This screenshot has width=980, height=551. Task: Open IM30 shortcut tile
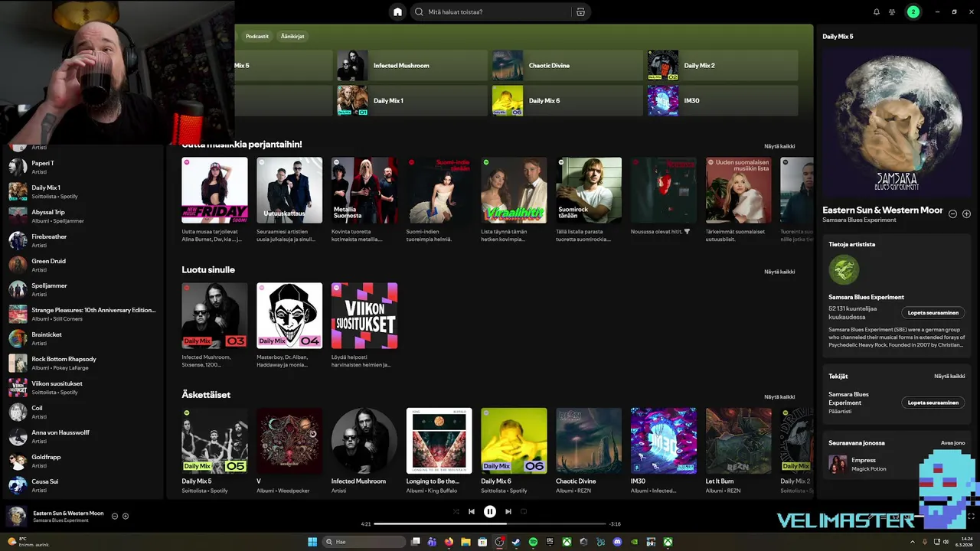click(x=723, y=101)
